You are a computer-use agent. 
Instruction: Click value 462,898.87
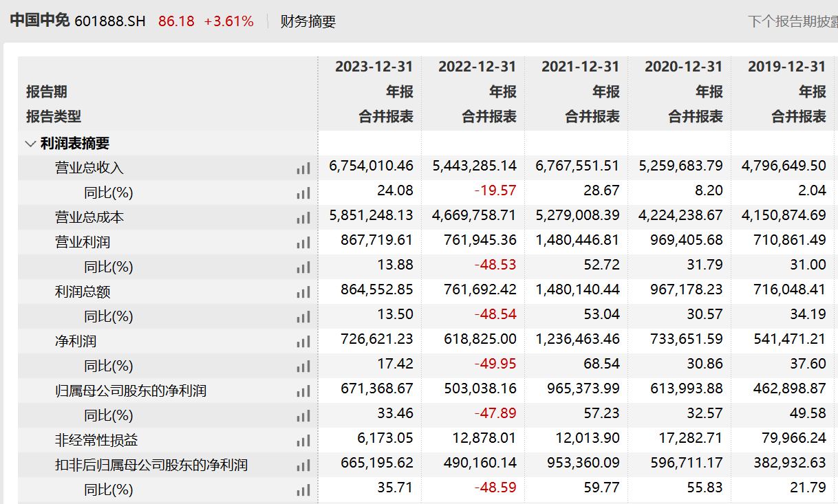pyautogui.click(x=790, y=388)
